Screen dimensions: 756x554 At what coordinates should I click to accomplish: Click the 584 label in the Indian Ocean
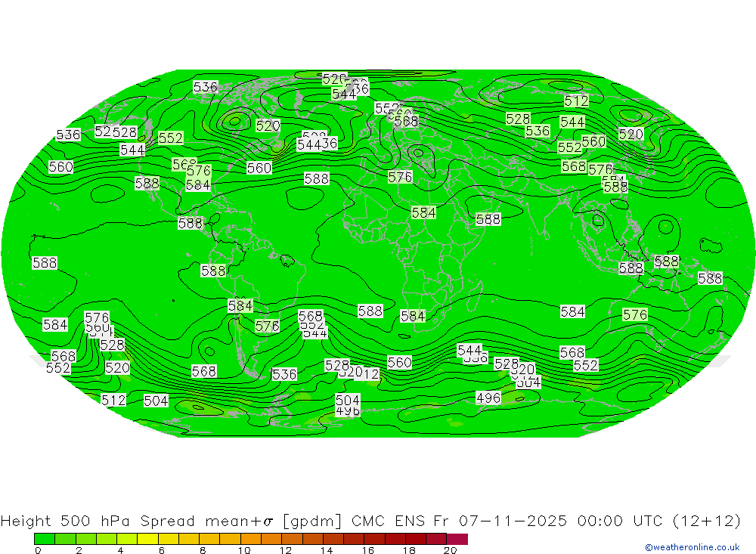[572, 312]
